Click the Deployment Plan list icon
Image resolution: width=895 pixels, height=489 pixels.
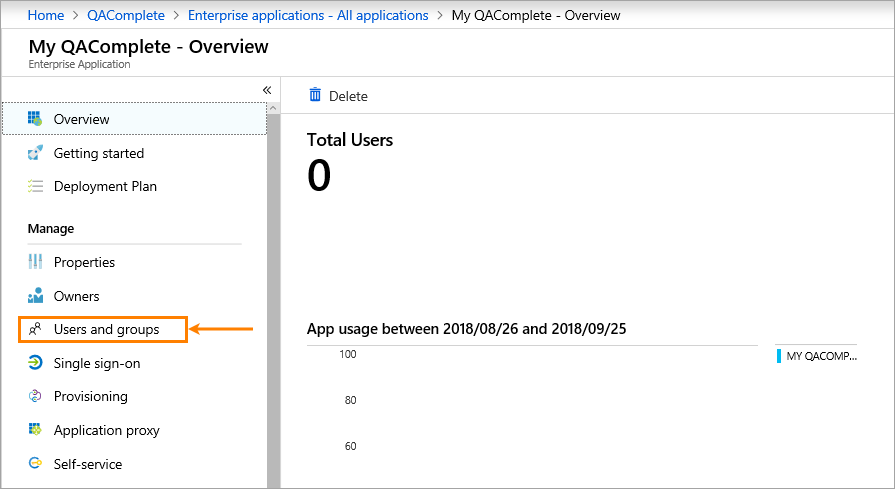click(x=35, y=186)
